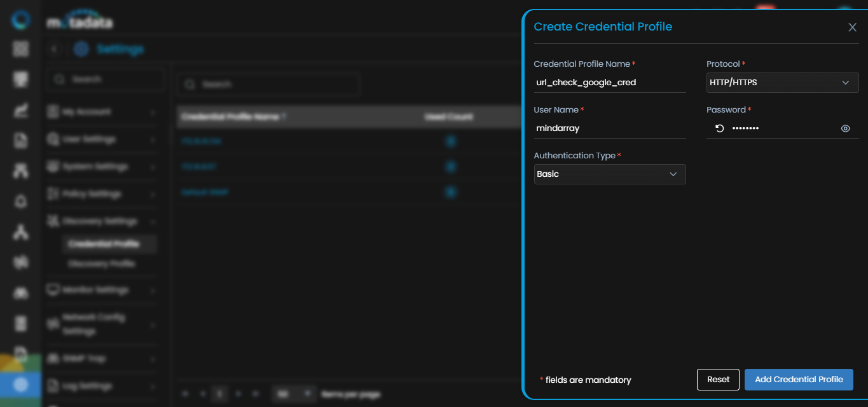Image resolution: width=868 pixels, height=407 pixels.
Task: Click the Reset button
Action: (718, 380)
